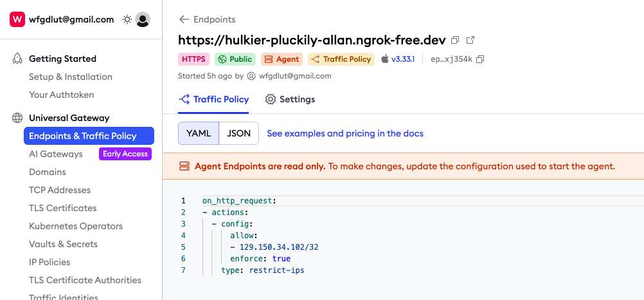Go back via the Endpoints arrow icon
This screenshot has height=300, width=644.
184,19
